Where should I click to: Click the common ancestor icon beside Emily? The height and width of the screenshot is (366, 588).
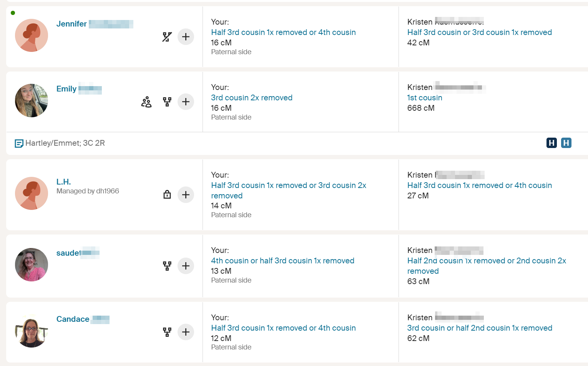[146, 102]
